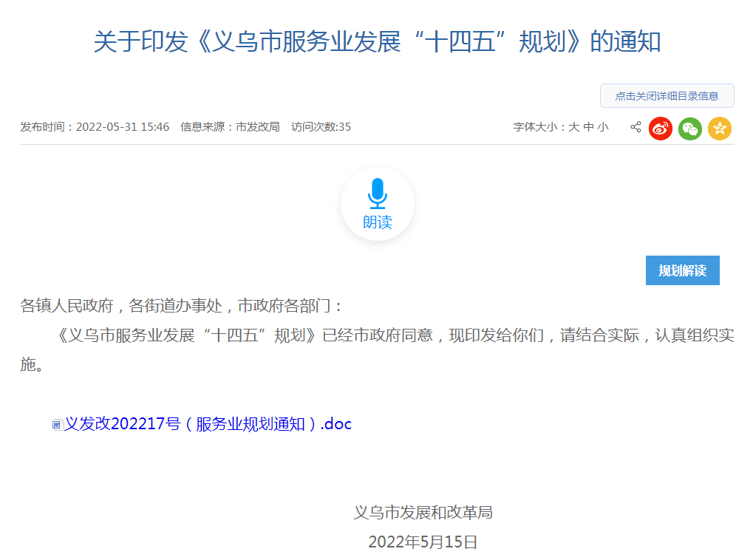753x560 pixels.
Task: Click the notice title heading
Action: (377, 42)
